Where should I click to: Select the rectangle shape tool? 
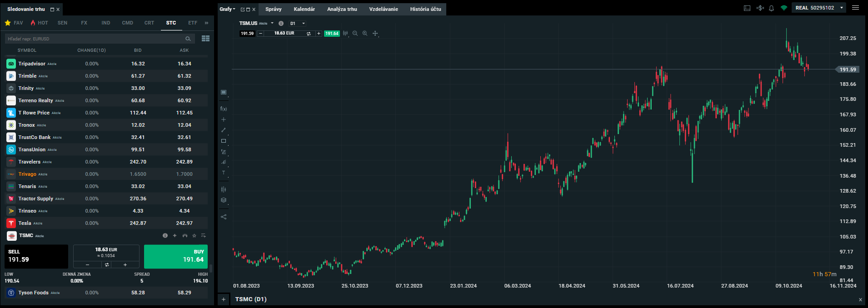224,141
